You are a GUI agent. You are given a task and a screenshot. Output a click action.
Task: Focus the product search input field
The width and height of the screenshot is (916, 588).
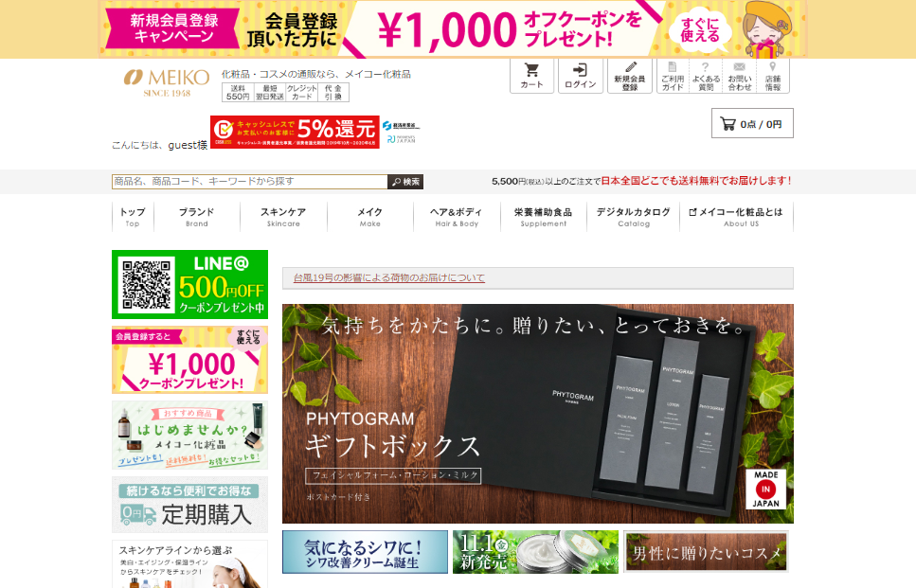click(x=249, y=182)
